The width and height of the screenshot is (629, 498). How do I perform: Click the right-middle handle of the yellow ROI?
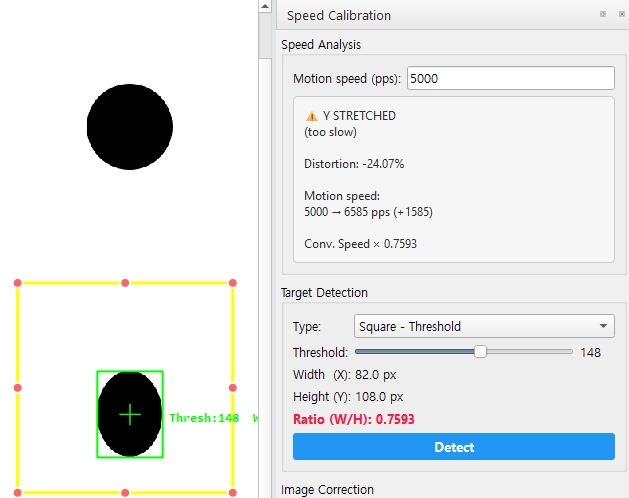pyautogui.click(x=233, y=388)
